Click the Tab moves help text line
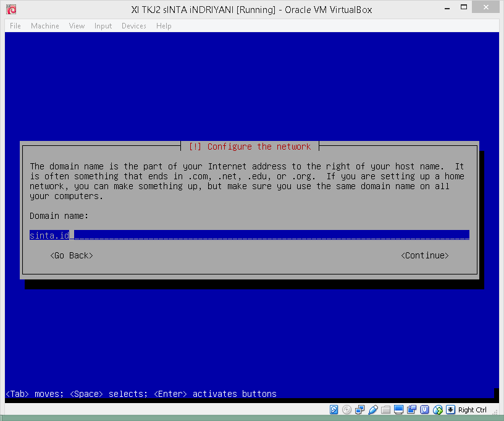Image resolution: width=504 pixels, height=421 pixels. point(141,394)
